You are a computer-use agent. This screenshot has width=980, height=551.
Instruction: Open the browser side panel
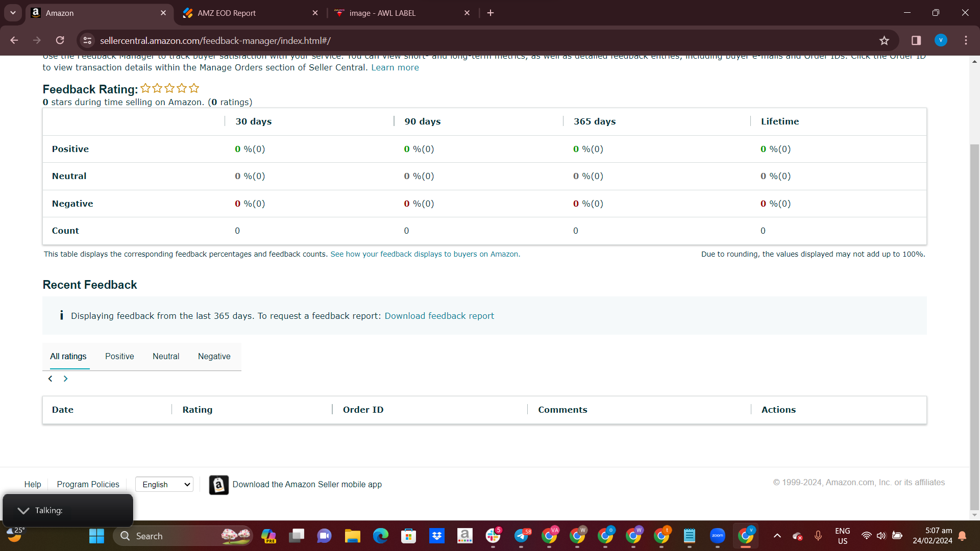pos(916,40)
